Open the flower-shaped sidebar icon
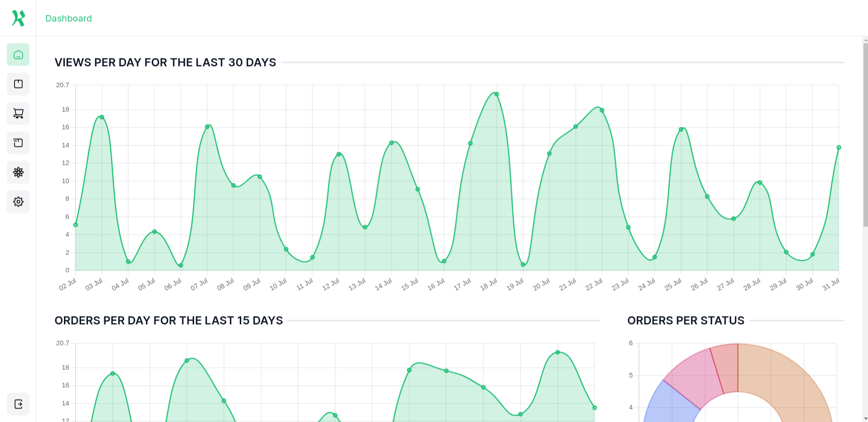The height and width of the screenshot is (422, 868). click(x=18, y=173)
